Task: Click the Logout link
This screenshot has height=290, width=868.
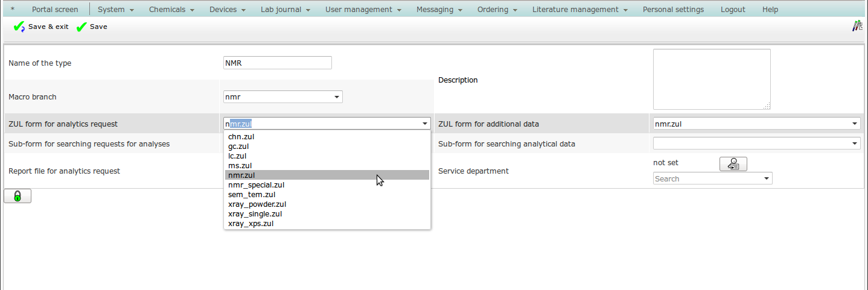Action: [733, 10]
